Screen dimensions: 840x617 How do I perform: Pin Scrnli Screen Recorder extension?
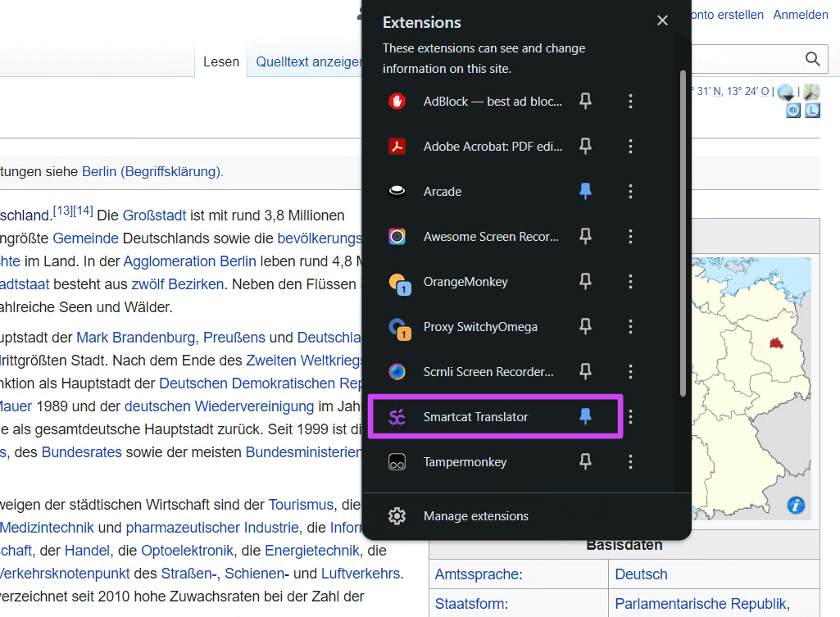tap(585, 371)
